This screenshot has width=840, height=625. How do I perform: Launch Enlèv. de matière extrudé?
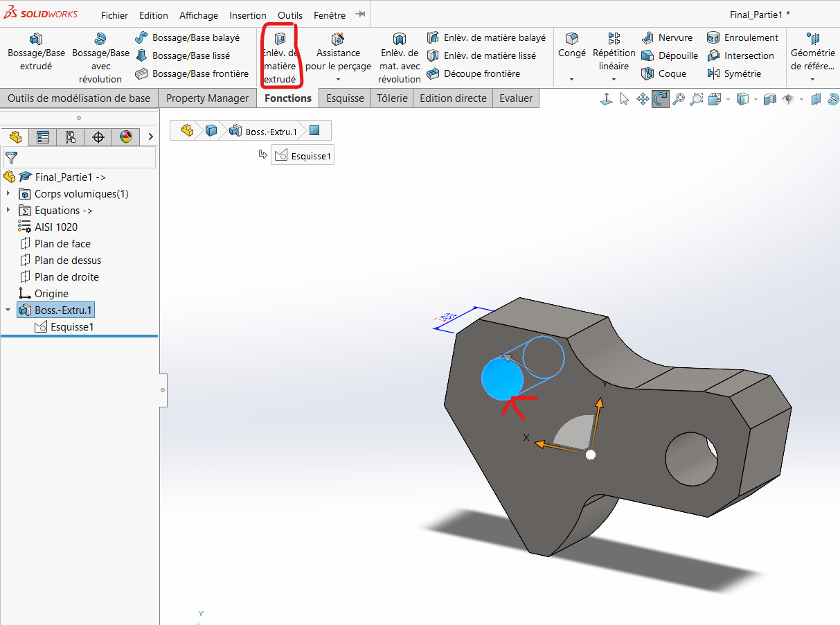coord(280,58)
